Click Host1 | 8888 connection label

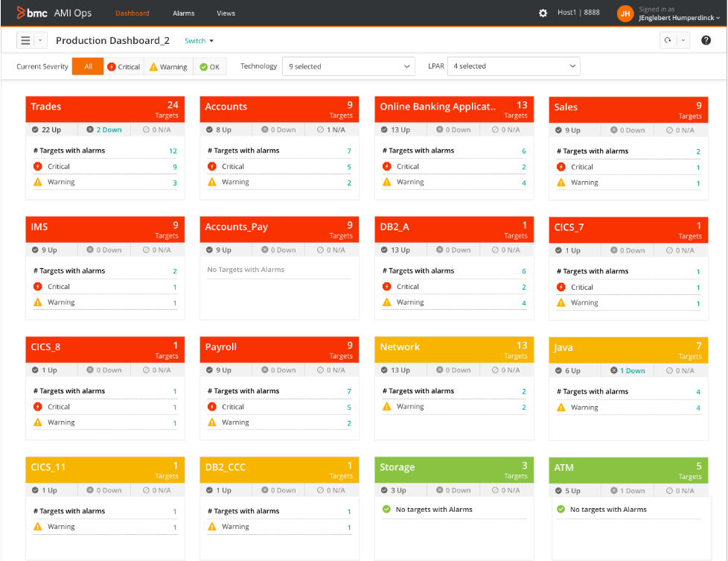pyautogui.click(x=578, y=13)
